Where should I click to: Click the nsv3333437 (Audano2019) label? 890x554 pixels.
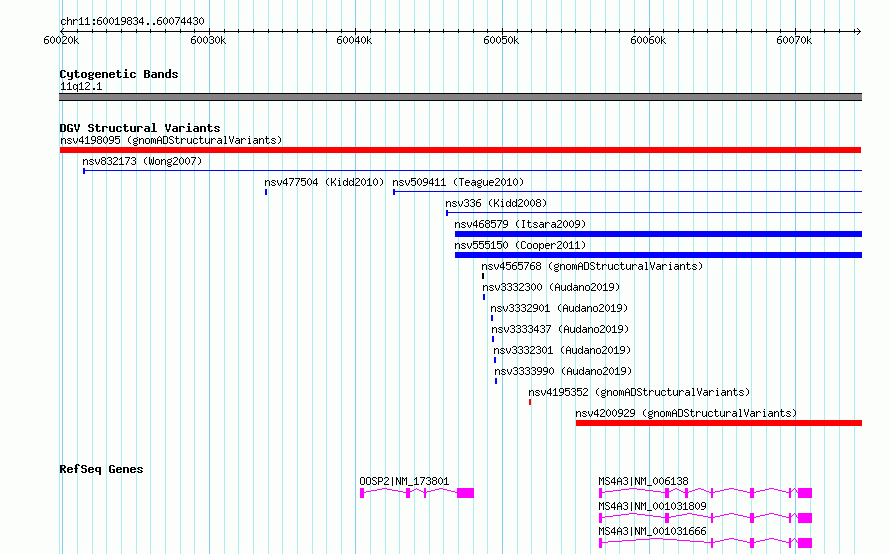pos(560,329)
